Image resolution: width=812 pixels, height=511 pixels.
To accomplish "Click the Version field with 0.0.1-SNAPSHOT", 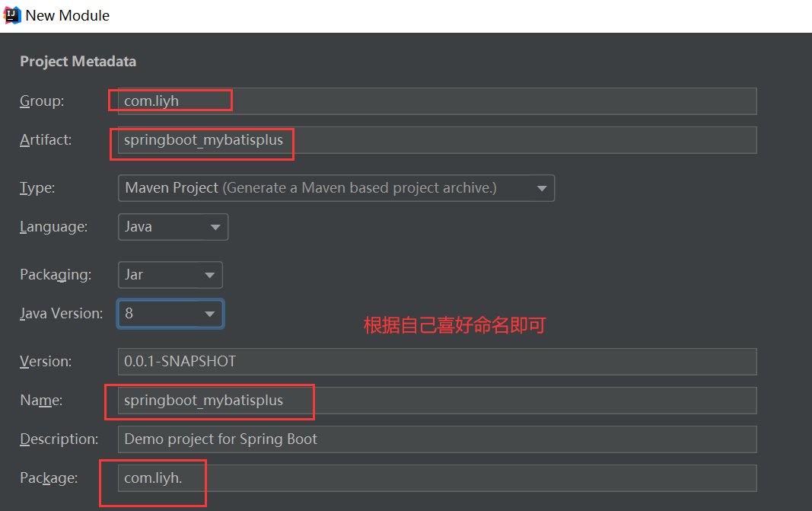I will click(437, 361).
